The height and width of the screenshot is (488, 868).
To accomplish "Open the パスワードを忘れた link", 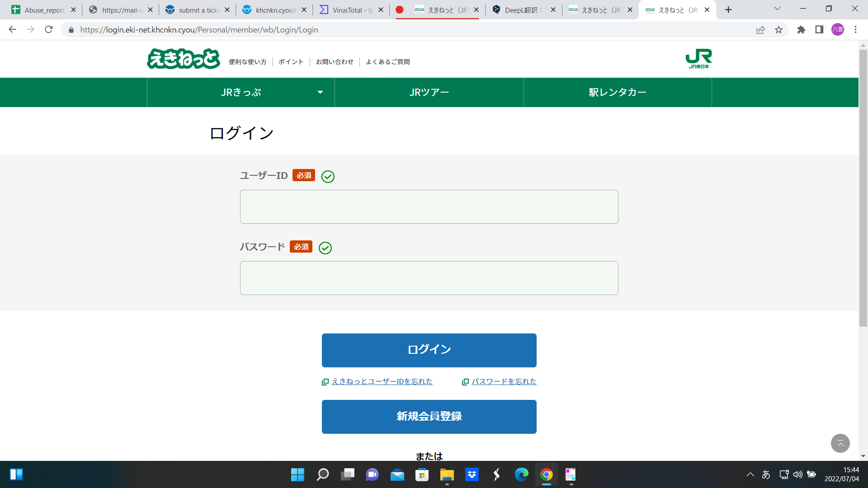I will point(504,381).
